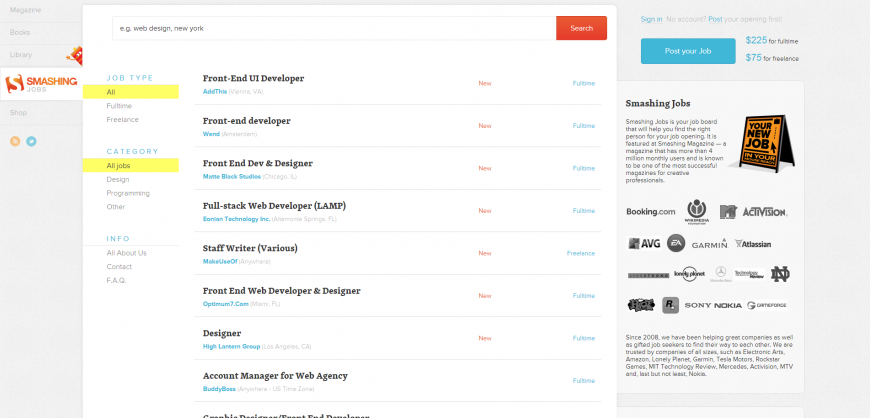
Task: Click the Mercedes-Benz logo
Action: pos(721,274)
